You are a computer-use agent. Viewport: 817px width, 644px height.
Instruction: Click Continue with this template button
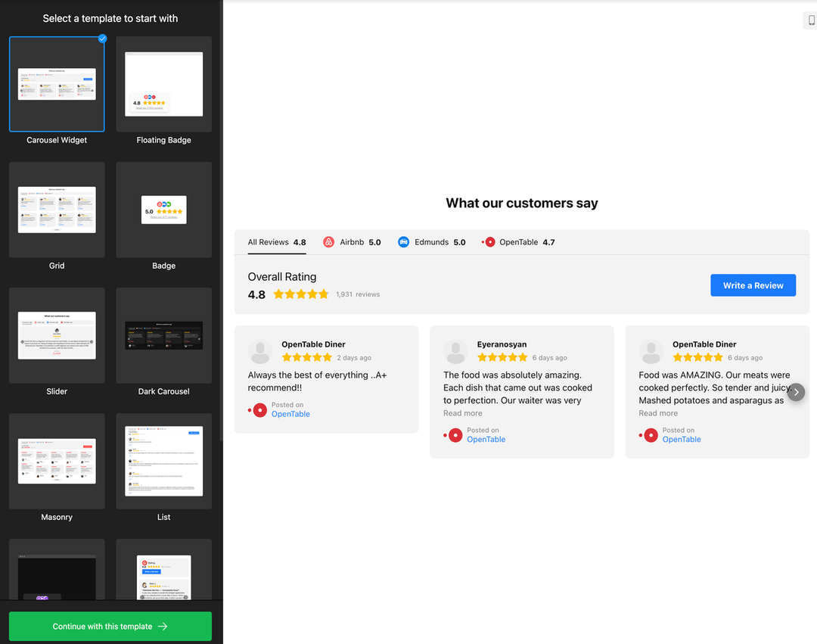(x=110, y=627)
